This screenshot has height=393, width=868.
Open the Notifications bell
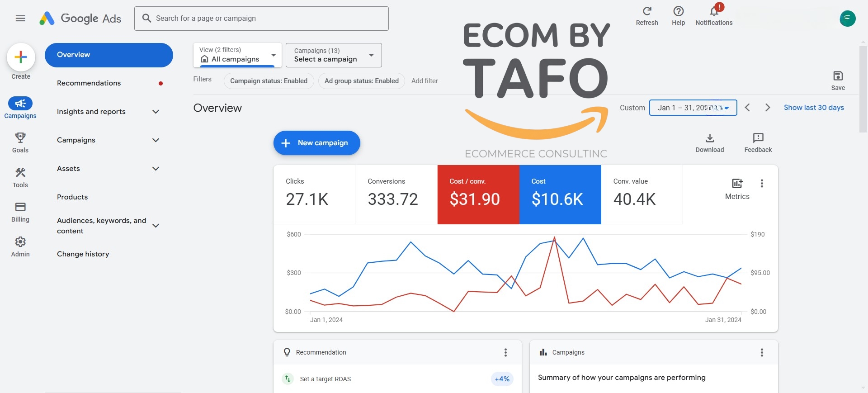point(714,11)
